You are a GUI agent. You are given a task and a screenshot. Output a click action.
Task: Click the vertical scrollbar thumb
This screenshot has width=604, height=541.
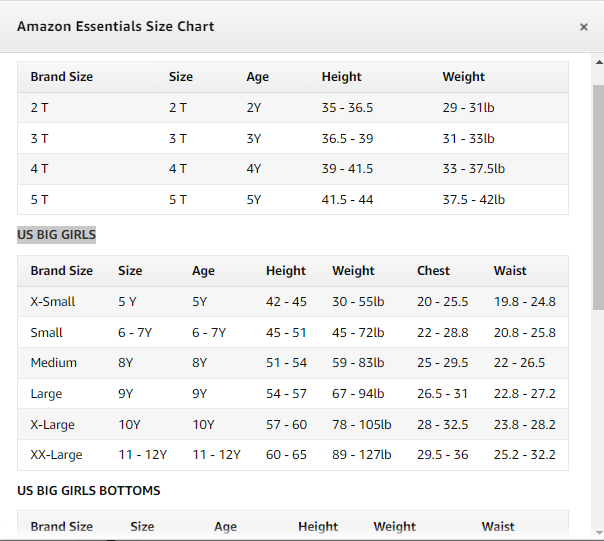tap(599, 197)
